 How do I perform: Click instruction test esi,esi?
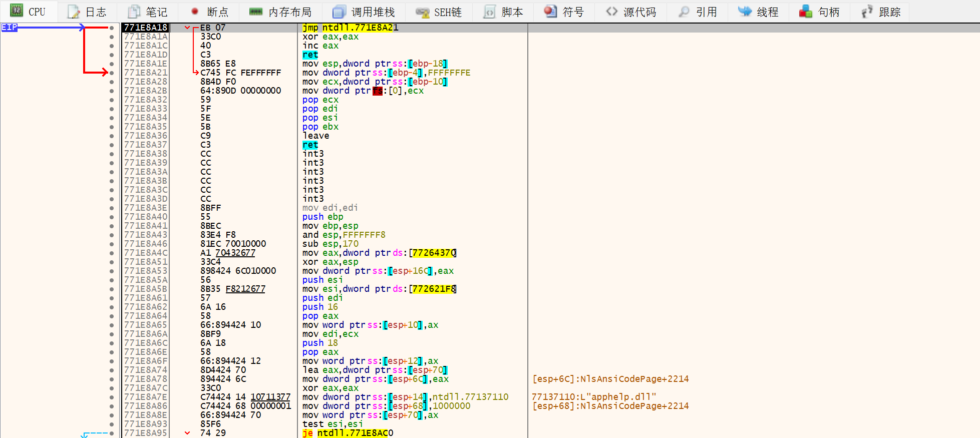click(x=333, y=424)
